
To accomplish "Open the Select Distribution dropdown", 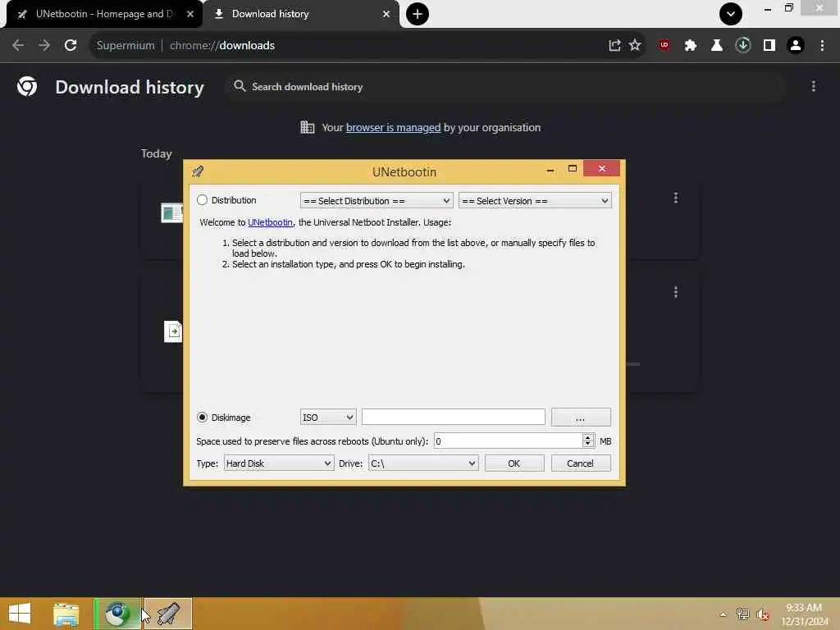I will point(376,201).
